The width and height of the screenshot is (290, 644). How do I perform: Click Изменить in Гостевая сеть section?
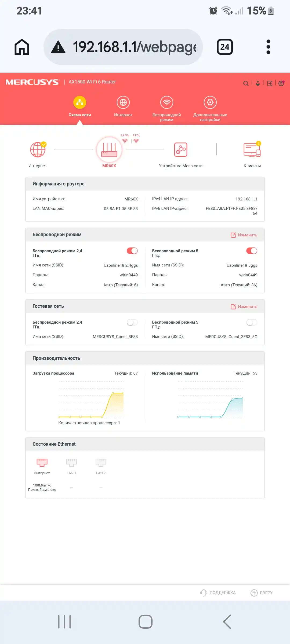pos(244,307)
